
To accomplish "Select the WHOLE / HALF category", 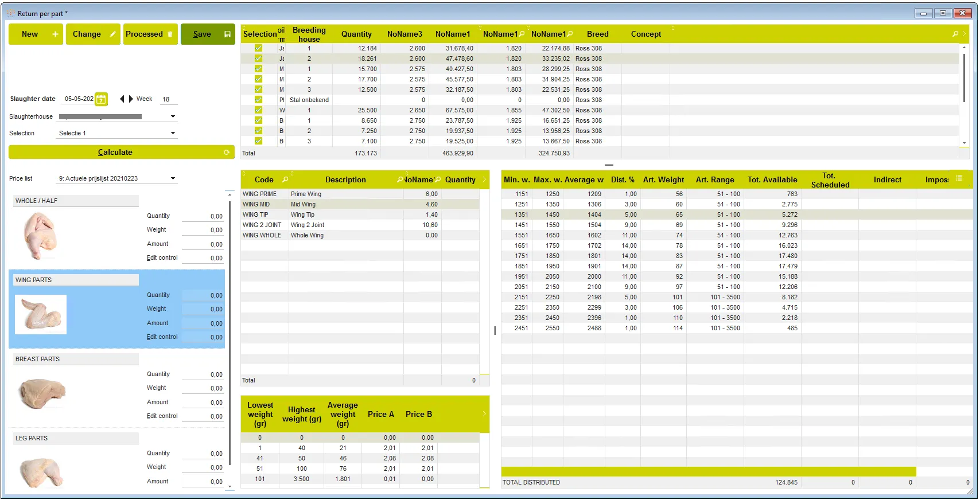I will 76,201.
